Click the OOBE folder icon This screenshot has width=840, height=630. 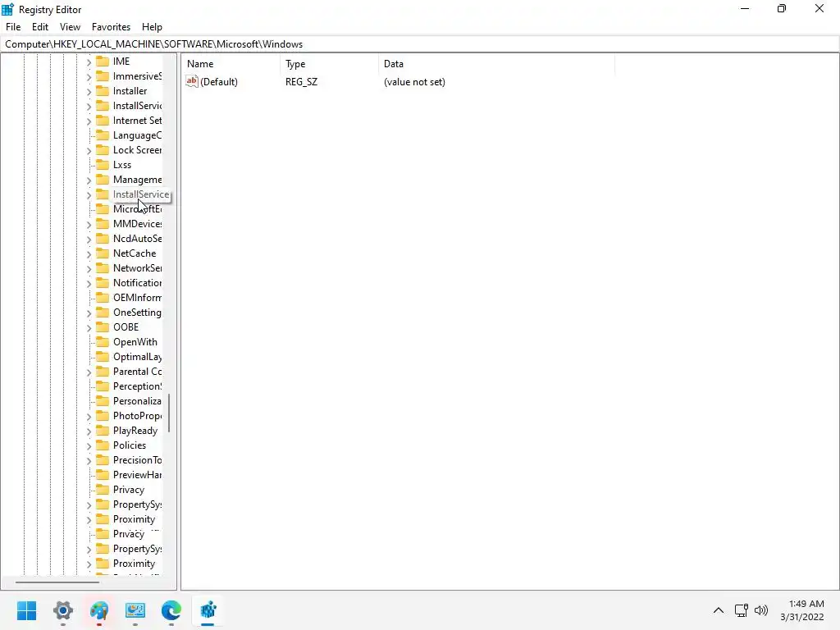103,327
